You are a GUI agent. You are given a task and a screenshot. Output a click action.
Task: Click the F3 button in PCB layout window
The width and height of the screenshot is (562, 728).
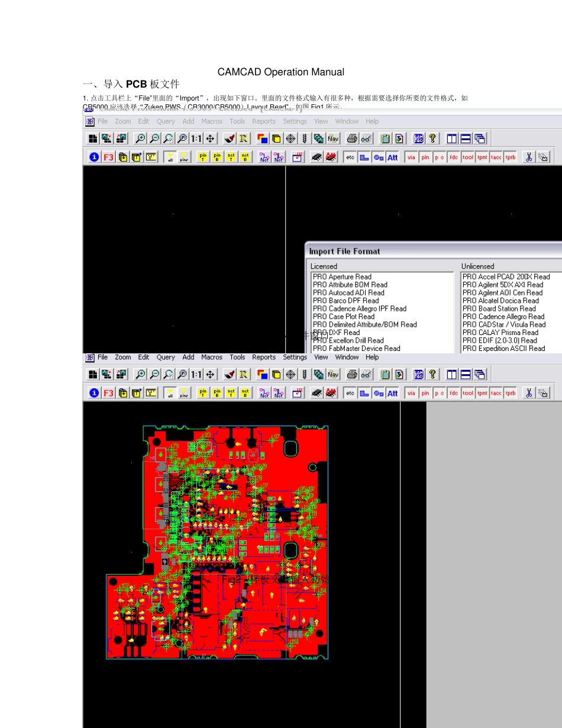pyautogui.click(x=108, y=393)
